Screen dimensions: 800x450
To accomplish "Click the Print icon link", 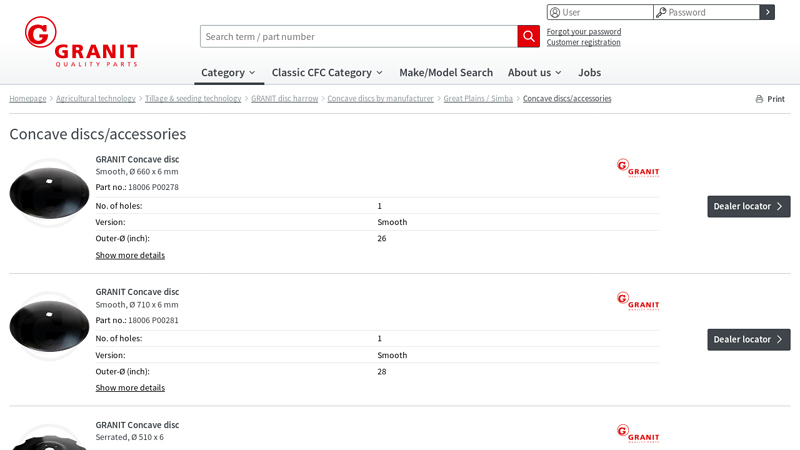I will point(770,99).
